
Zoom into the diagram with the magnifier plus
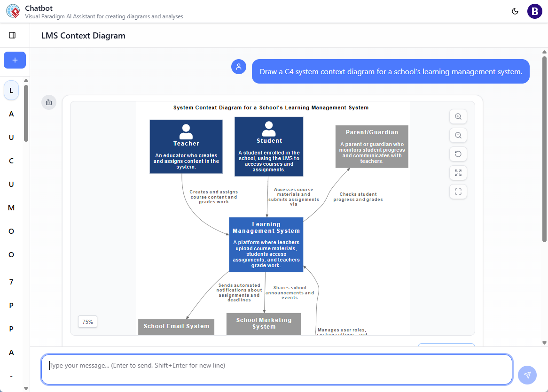[x=458, y=116]
